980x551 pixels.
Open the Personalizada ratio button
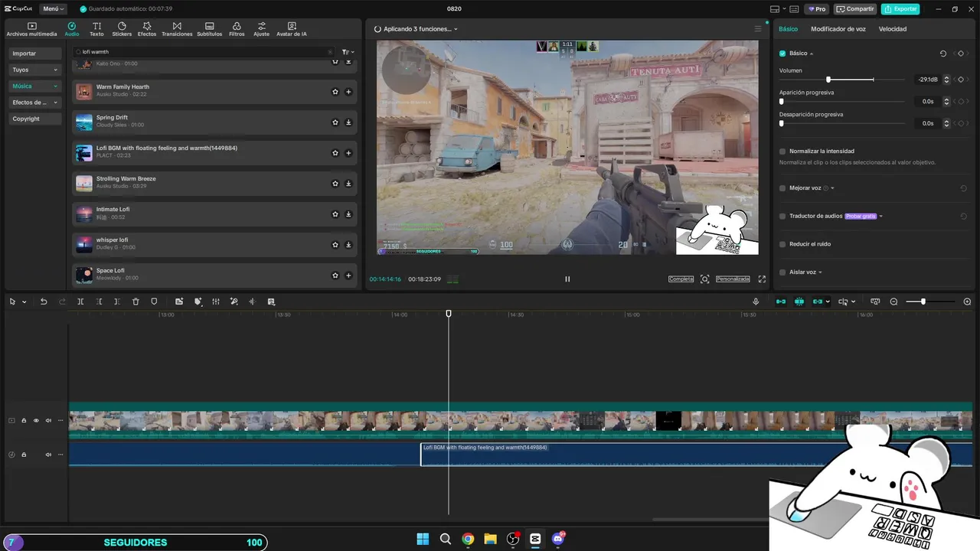coord(733,279)
